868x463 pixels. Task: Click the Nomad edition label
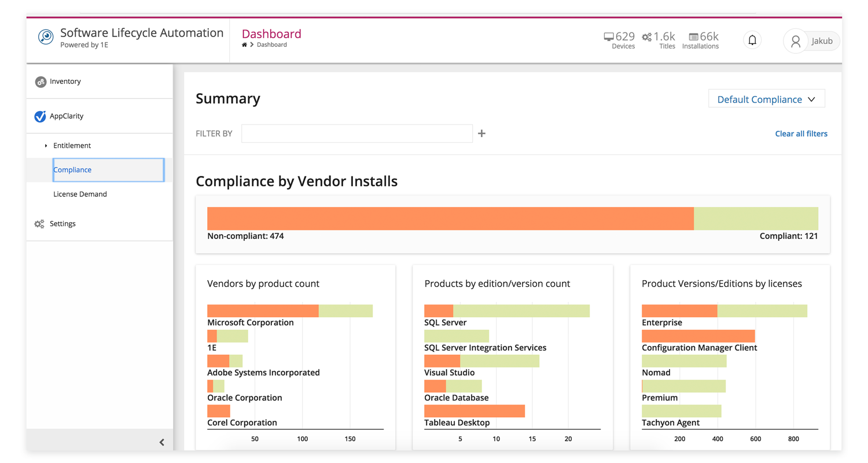point(656,373)
